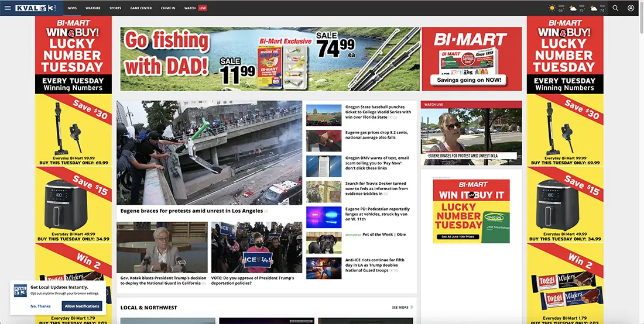Screen dimensions: 644x324
Task: Open Anti-ICE riots continue story
Action: click(x=375, y=265)
